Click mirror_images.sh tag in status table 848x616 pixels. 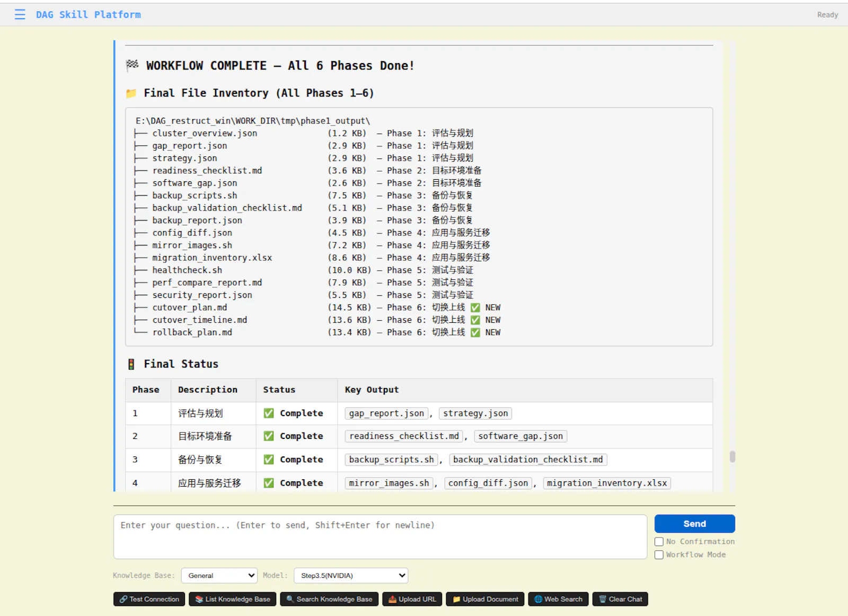(x=389, y=483)
